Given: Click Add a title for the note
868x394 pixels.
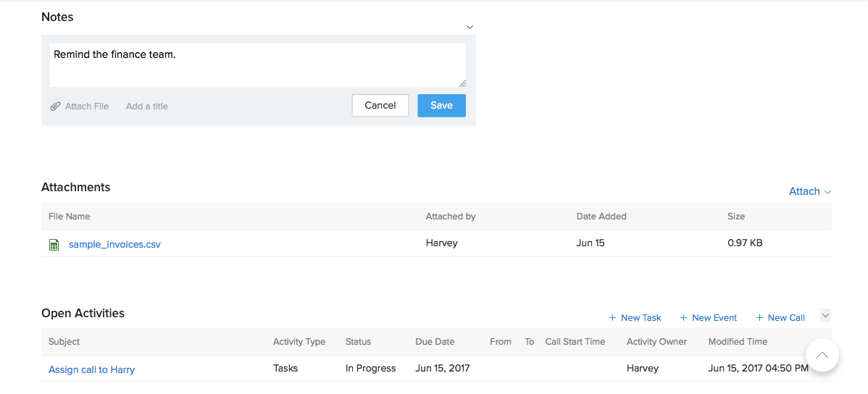Looking at the screenshot, I should pos(147,106).
